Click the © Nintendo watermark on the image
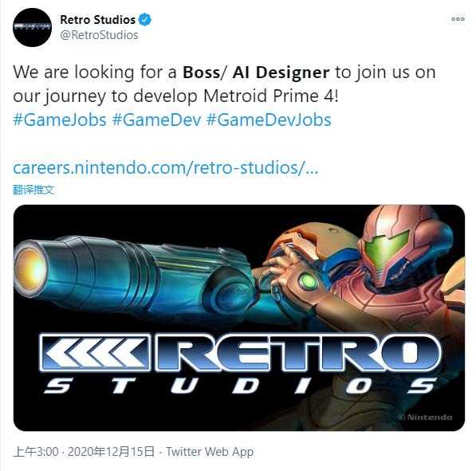This screenshot has width=476, height=471. coord(425,417)
